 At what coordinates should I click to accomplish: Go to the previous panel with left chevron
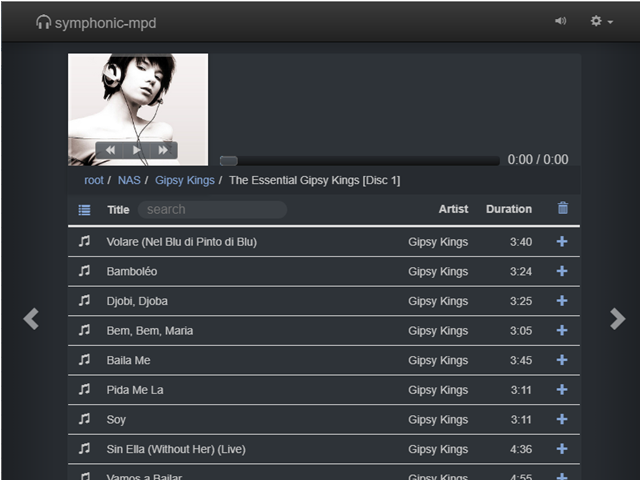click(31, 319)
